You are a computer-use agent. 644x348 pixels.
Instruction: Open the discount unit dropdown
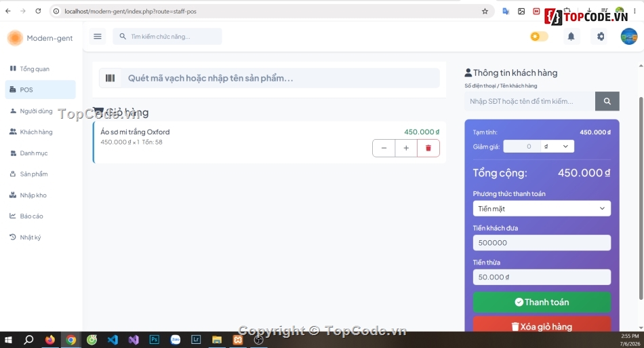pyautogui.click(x=557, y=147)
